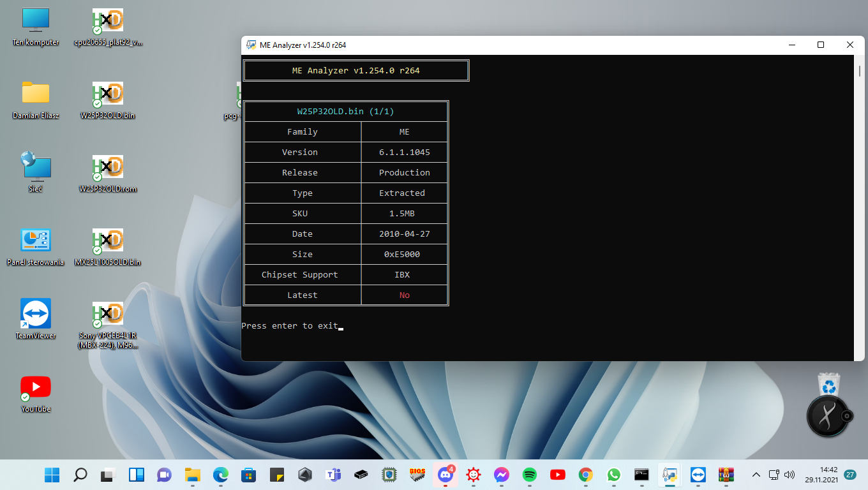Open the Windows Start menu
Image resolution: width=868 pixels, height=490 pixels.
(52, 475)
